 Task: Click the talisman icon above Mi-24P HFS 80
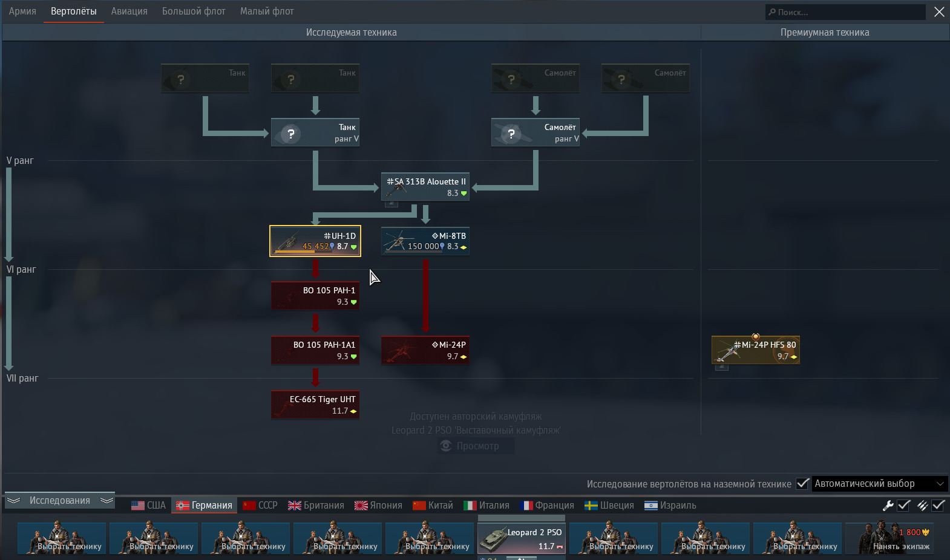pyautogui.click(x=755, y=337)
